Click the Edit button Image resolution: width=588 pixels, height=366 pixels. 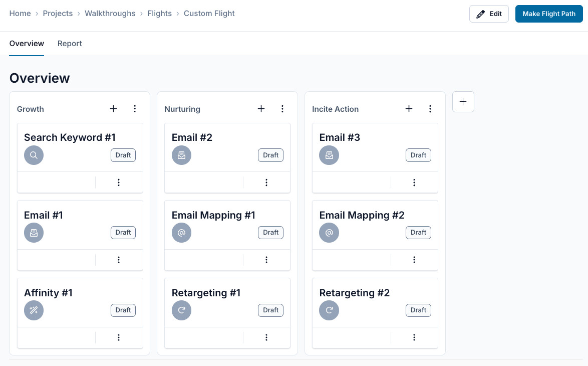point(489,14)
